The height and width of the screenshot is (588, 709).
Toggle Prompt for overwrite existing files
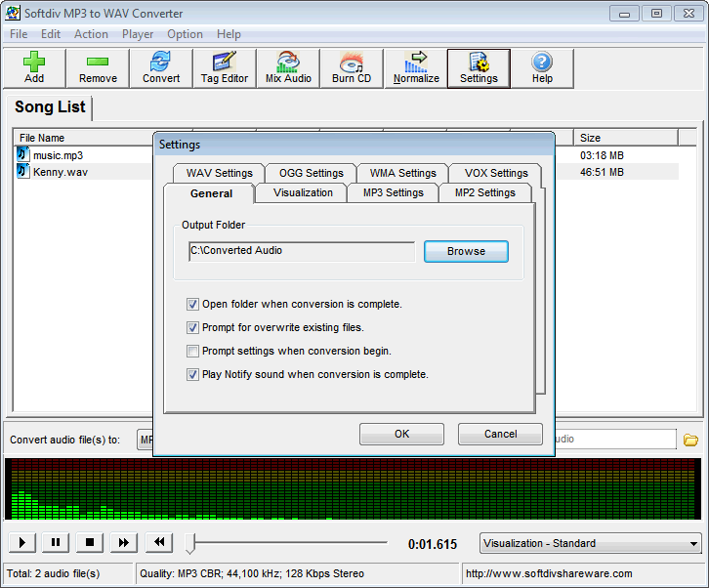click(192, 327)
